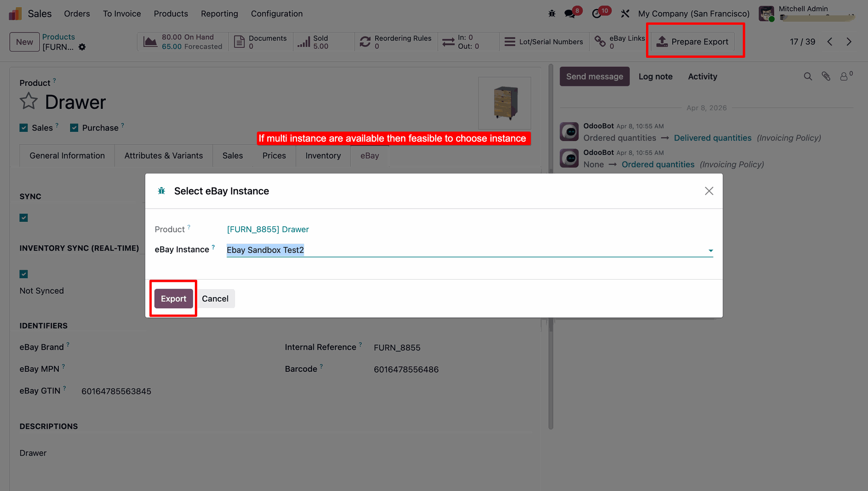Switch to the Sales form tab
This screenshot has height=491, width=868.
pyautogui.click(x=232, y=155)
